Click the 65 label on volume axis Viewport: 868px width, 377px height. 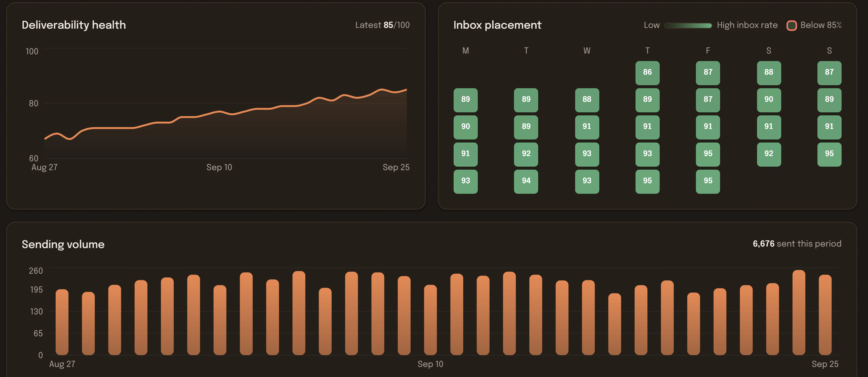pyautogui.click(x=38, y=333)
